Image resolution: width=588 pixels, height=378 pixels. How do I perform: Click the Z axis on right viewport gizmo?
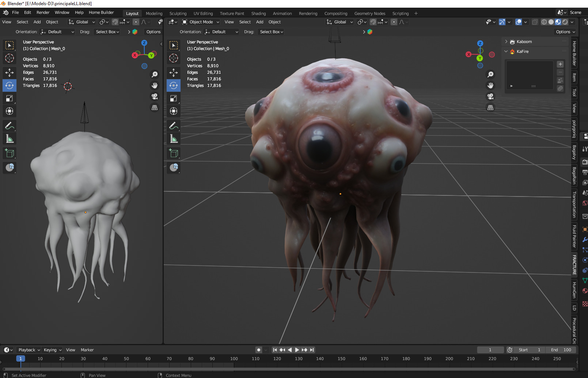click(480, 43)
